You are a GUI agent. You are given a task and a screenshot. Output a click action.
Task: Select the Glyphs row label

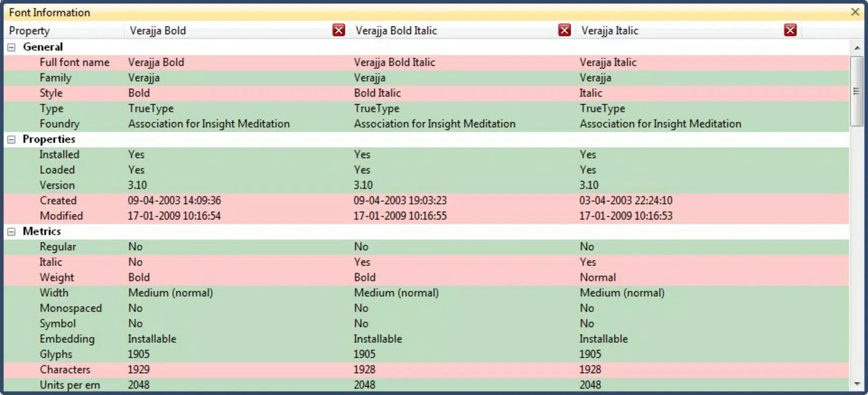click(x=56, y=354)
